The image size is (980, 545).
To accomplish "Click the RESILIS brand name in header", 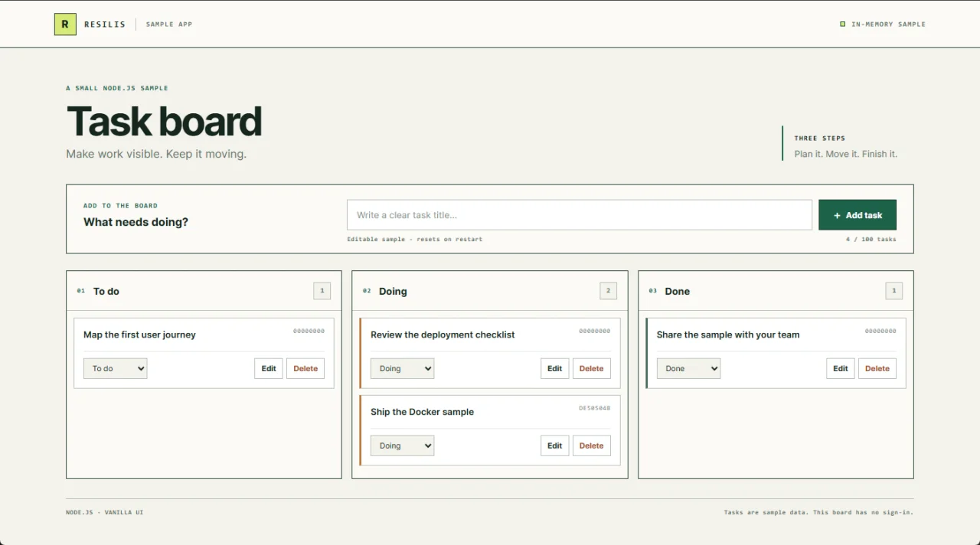I will click(105, 24).
